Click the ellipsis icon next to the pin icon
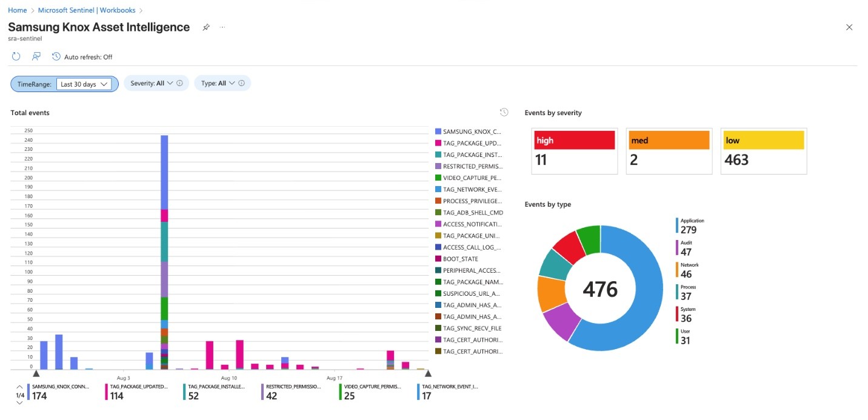868x420 pixels. pos(222,27)
